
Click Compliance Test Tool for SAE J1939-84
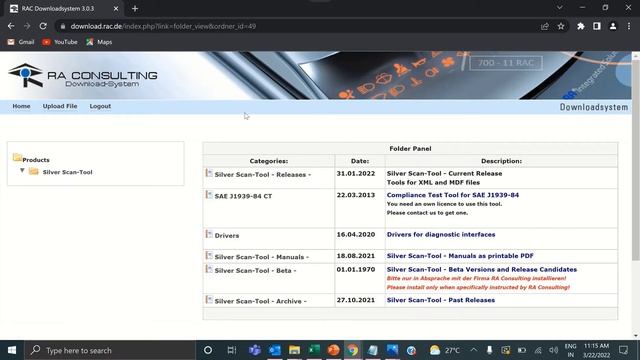tap(453, 195)
